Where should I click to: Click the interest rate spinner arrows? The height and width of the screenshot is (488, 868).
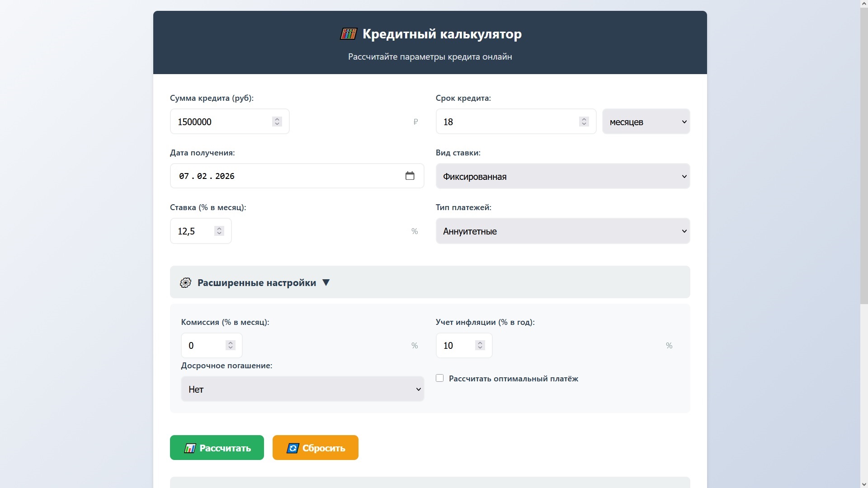[219, 231]
